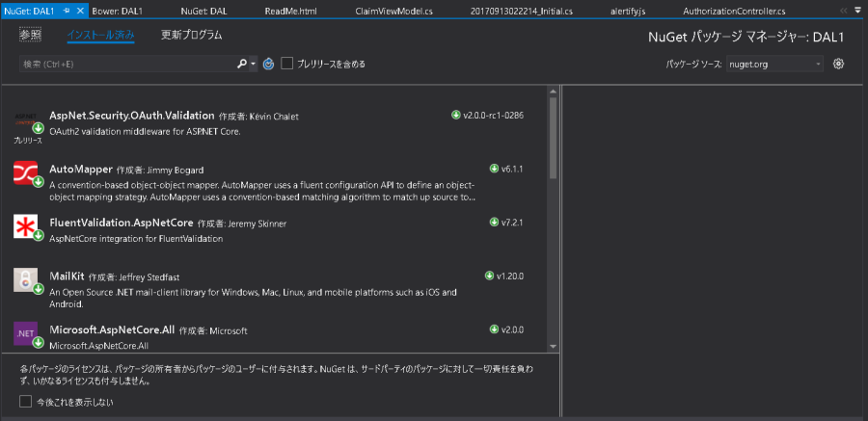
Task: Open the NuGet: DAL document tab
Action: [203, 11]
